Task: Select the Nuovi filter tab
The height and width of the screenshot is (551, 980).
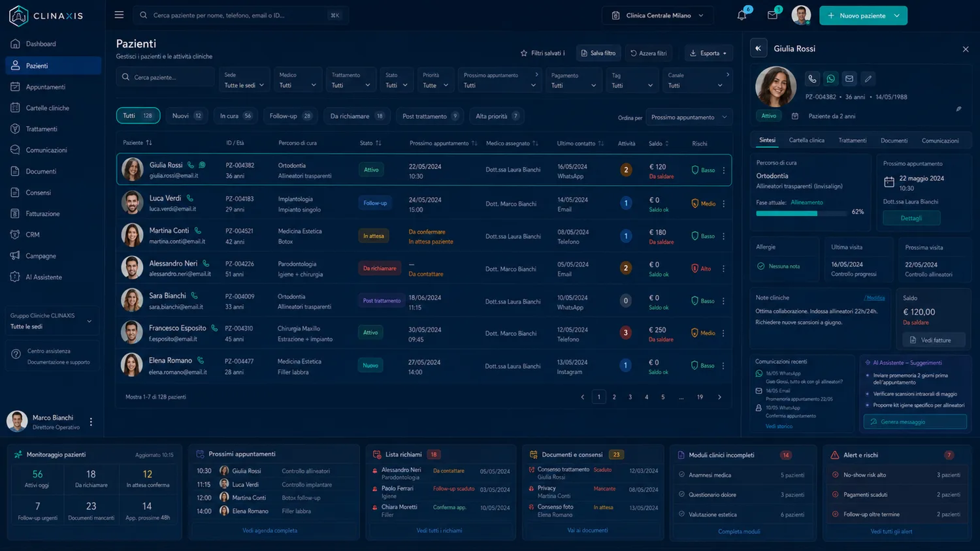Action: pos(187,116)
